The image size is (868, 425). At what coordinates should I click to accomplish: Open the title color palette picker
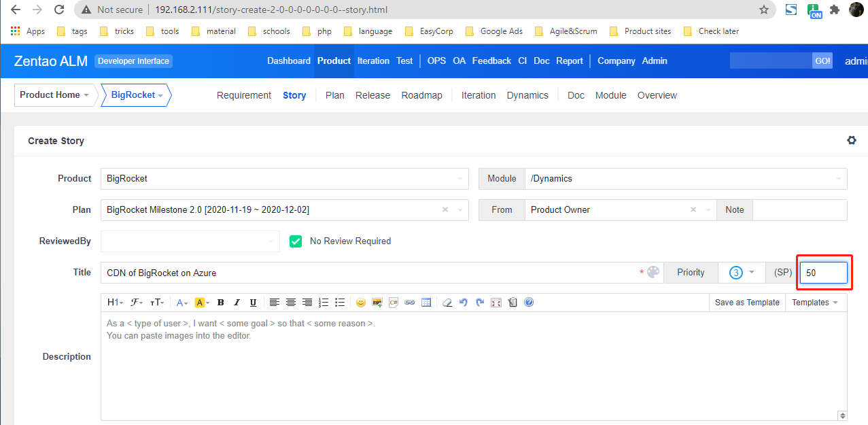tap(653, 273)
